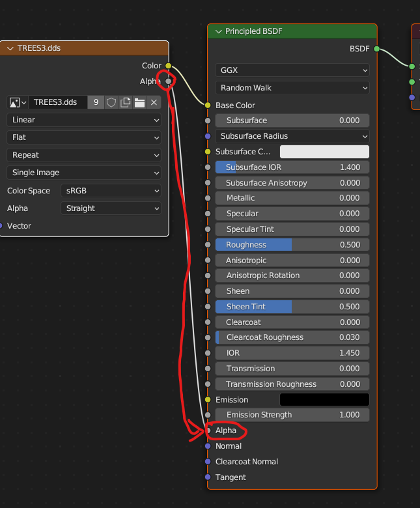Viewport: 420px width, 508px height.
Task: Click the Anisotropic value field
Action: (292, 261)
